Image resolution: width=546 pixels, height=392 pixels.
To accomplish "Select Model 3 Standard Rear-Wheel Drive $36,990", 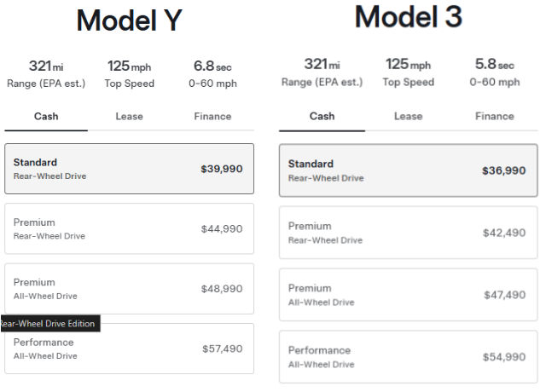I will coord(408,170).
